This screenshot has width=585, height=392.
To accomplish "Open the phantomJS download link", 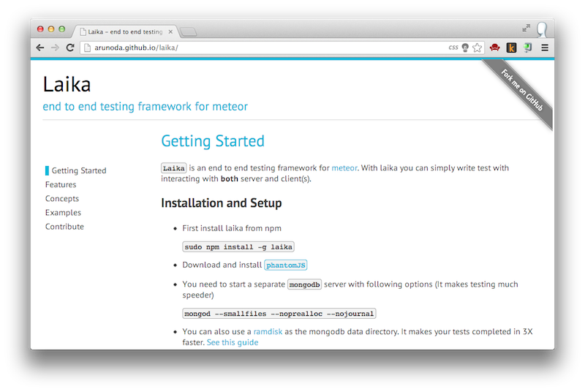I will [286, 265].
